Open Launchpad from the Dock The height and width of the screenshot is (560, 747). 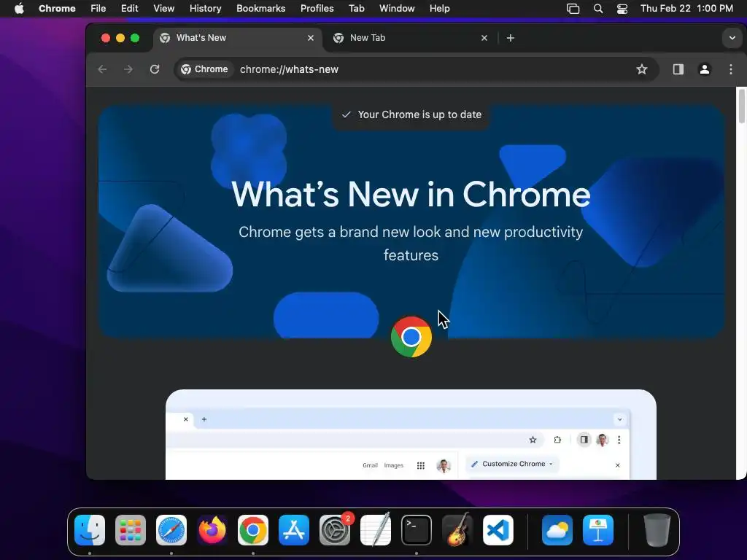131,530
